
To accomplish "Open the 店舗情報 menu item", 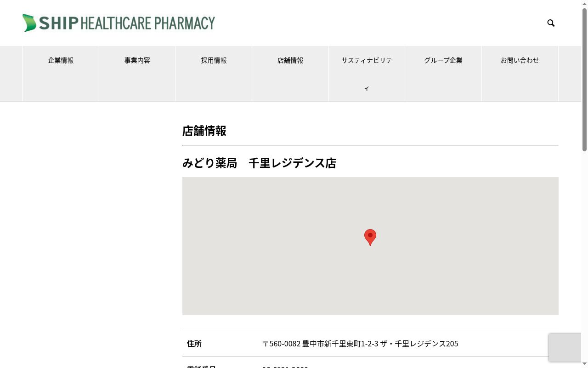I will point(290,74).
